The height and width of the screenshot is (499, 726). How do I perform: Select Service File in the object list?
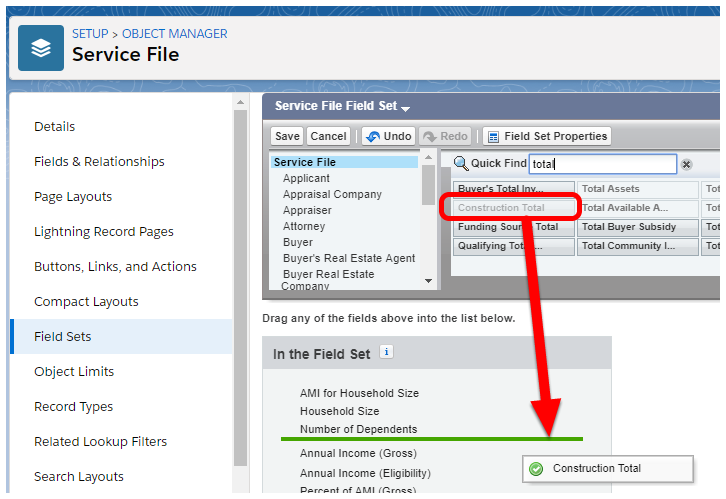344,162
